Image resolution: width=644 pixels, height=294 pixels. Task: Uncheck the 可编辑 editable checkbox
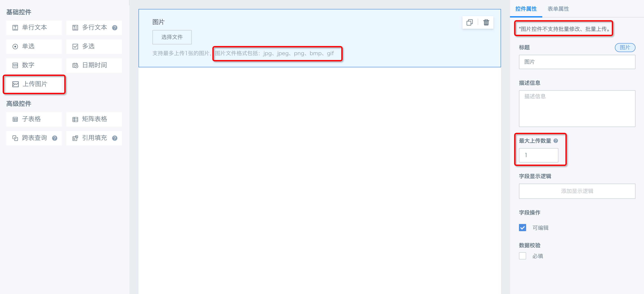(523, 228)
